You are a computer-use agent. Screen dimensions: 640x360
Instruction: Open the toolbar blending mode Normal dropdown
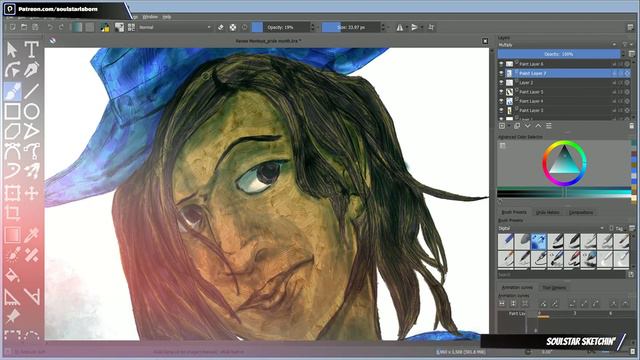tap(175, 27)
